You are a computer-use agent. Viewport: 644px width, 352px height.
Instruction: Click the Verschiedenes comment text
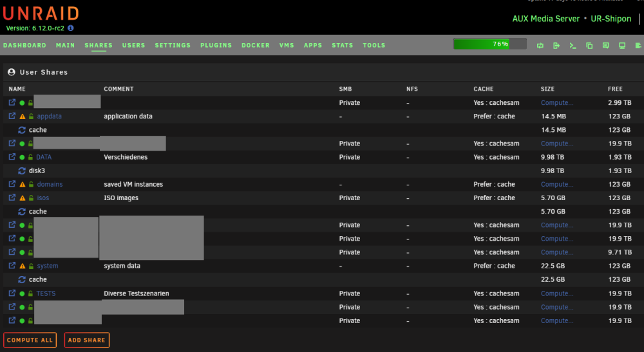pos(126,157)
